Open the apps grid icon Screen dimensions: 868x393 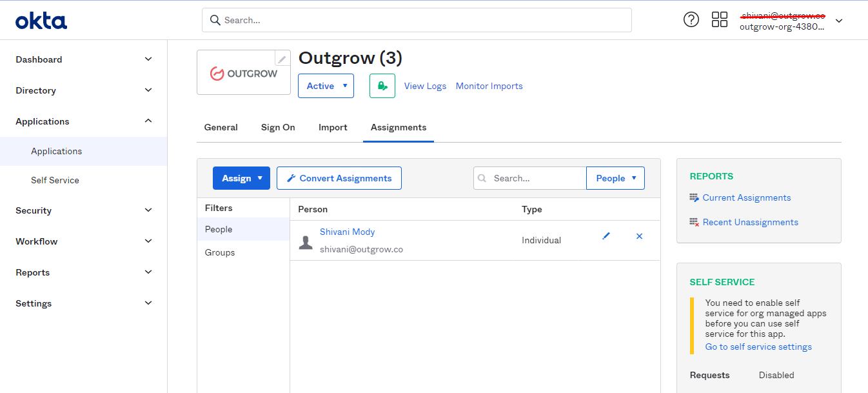(x=720, y=19)
